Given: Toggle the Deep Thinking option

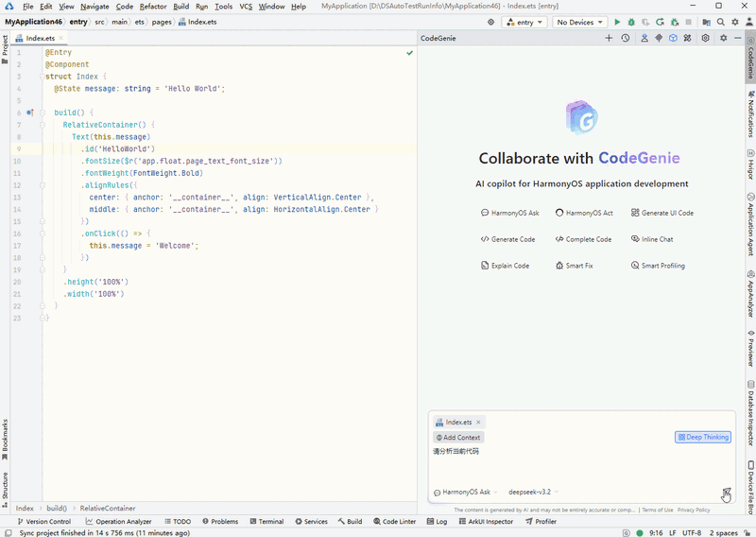Looking at the screenshot, I should coord(703,437).
